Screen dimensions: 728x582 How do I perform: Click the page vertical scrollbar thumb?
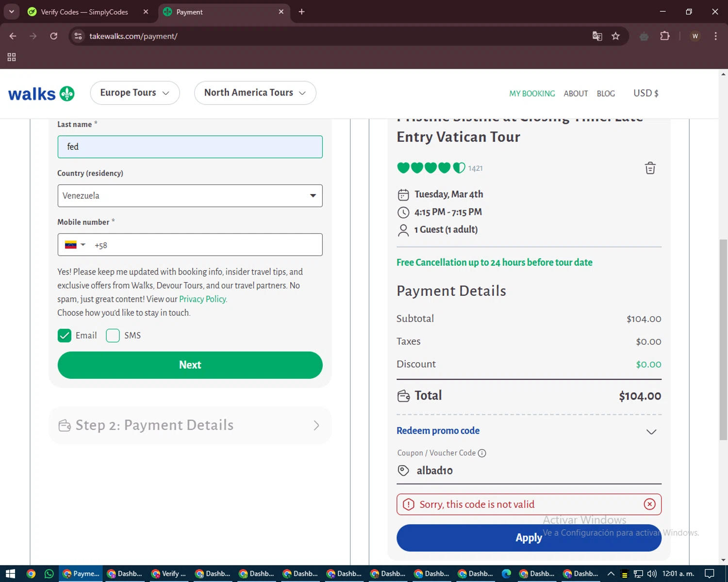point(723,339)
